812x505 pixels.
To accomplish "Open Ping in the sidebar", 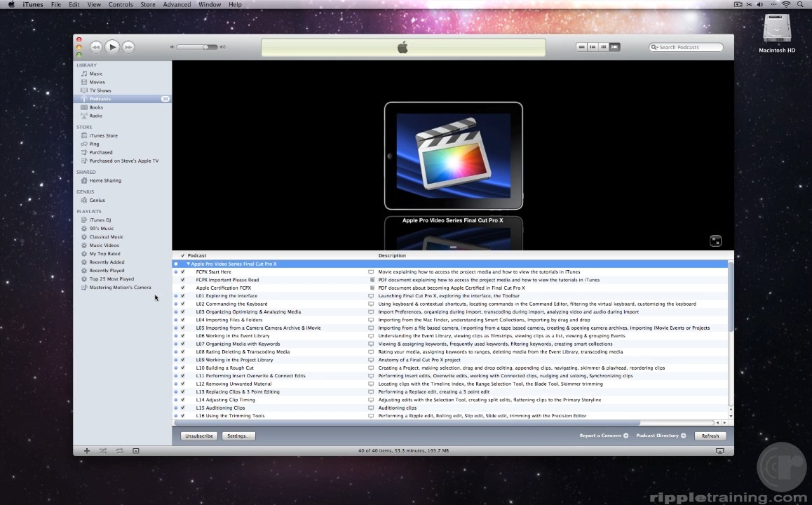I will (94, 144).
